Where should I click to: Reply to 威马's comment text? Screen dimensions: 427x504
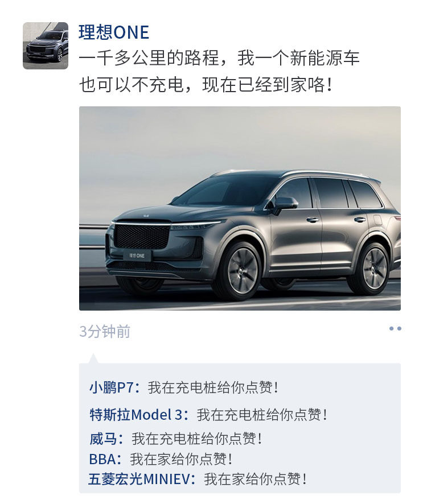click(x=196, y=439)
